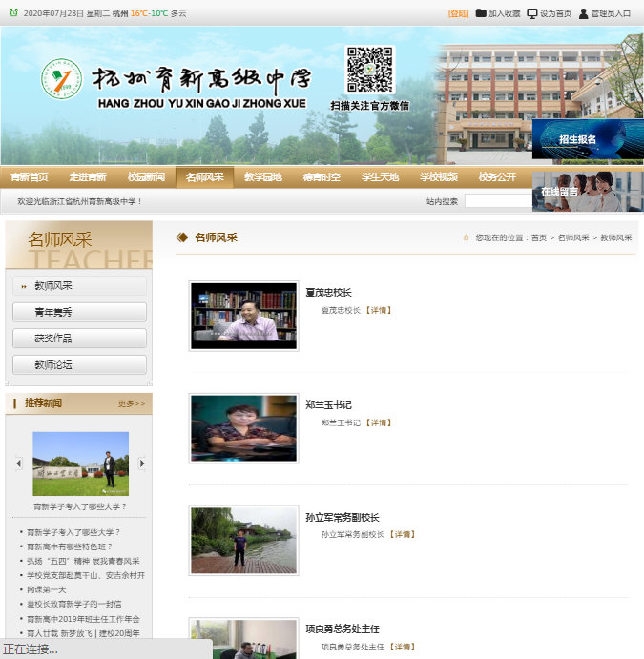Click previous arrow of news carousel
This screenshot has width=644, height=659.
pyautogui.click(x=18, y=463)
